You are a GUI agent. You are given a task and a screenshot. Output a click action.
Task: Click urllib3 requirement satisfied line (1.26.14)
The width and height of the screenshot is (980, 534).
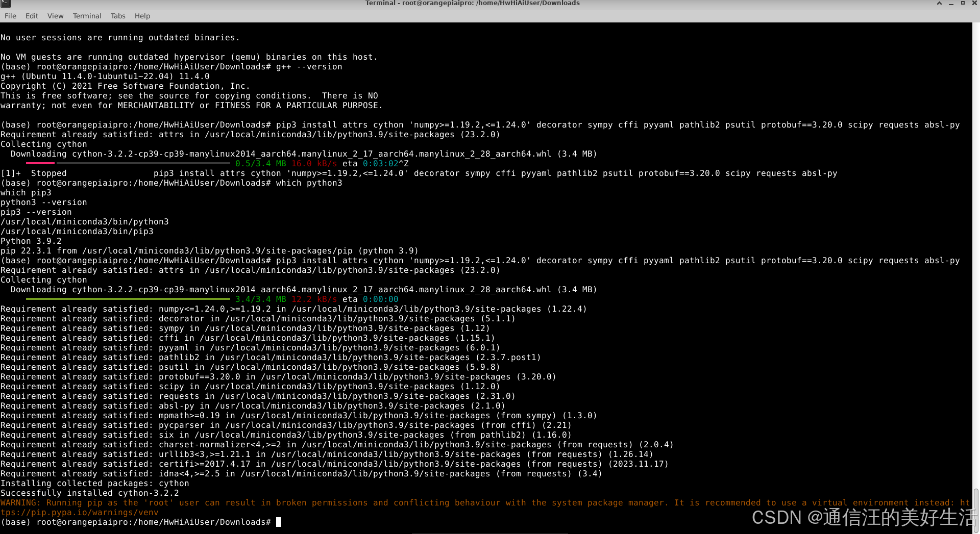(x=327, y=454)
